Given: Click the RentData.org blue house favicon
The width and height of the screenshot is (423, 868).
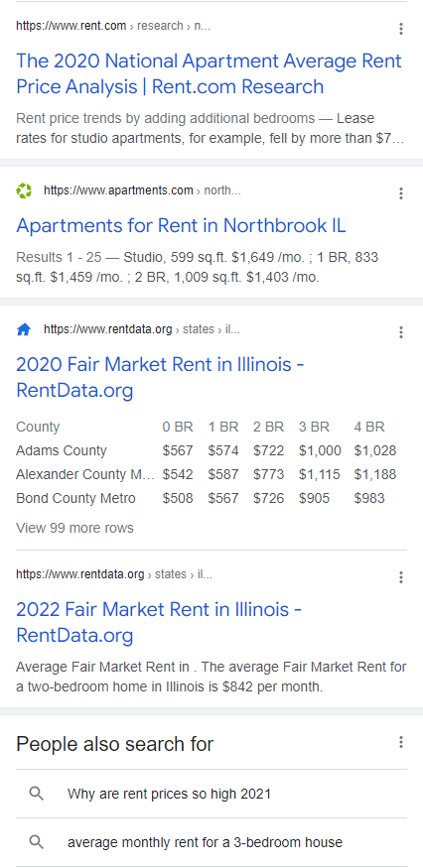Looking at the screenshot, I should tap(24, 330).
